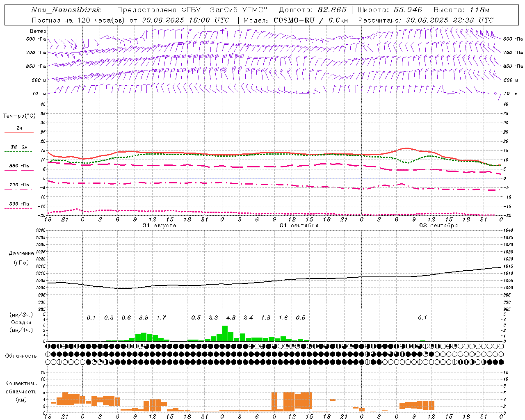Click the 1.8 precipitation total value
Viewport: 525px width, 420px height.
pos(266,317)
